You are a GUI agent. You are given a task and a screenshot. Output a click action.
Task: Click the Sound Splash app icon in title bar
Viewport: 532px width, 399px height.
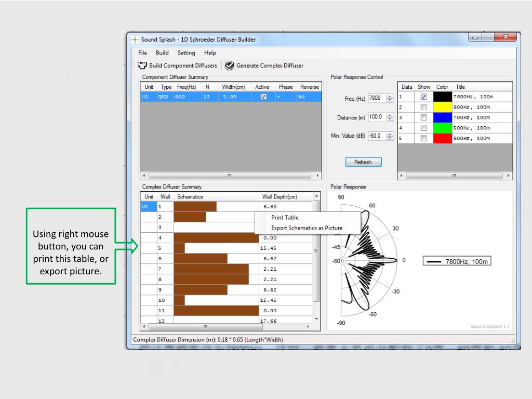coord(135,39)
